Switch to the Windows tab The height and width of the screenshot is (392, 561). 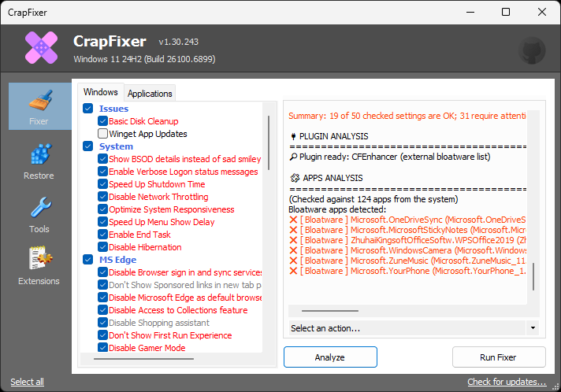tap(101, 92)
